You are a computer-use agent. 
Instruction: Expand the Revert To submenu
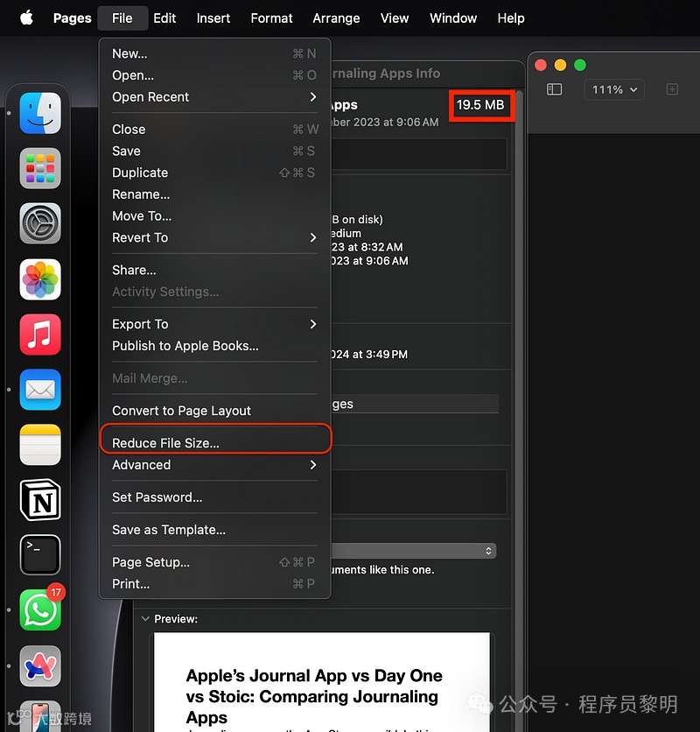pos(214,237)
